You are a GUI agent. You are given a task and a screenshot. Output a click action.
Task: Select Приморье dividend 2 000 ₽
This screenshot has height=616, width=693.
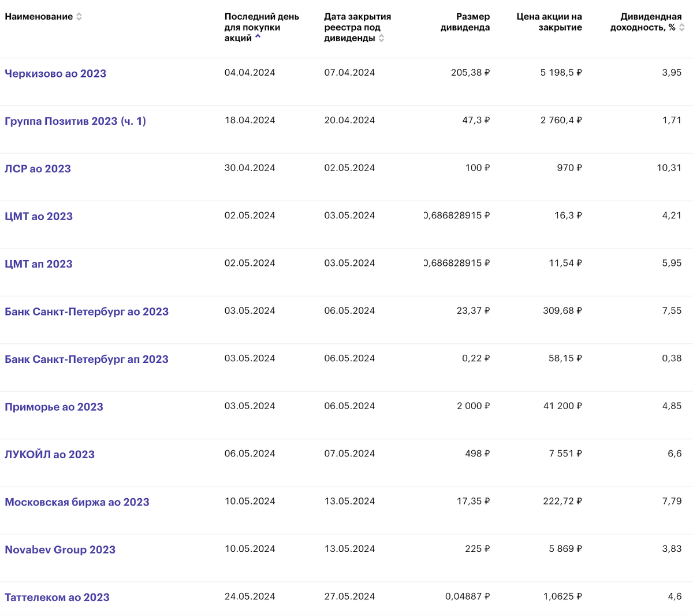tap(474, 406)
